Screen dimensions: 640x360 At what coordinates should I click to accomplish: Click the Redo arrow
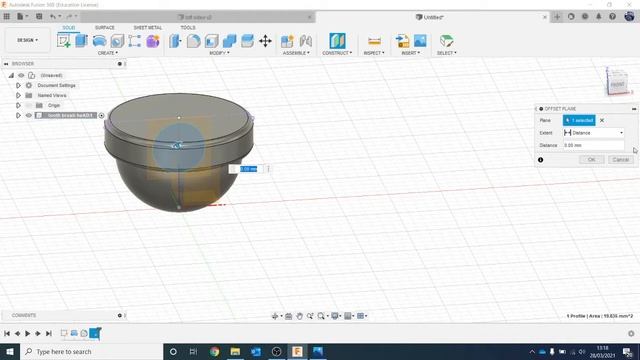[70, 16]
